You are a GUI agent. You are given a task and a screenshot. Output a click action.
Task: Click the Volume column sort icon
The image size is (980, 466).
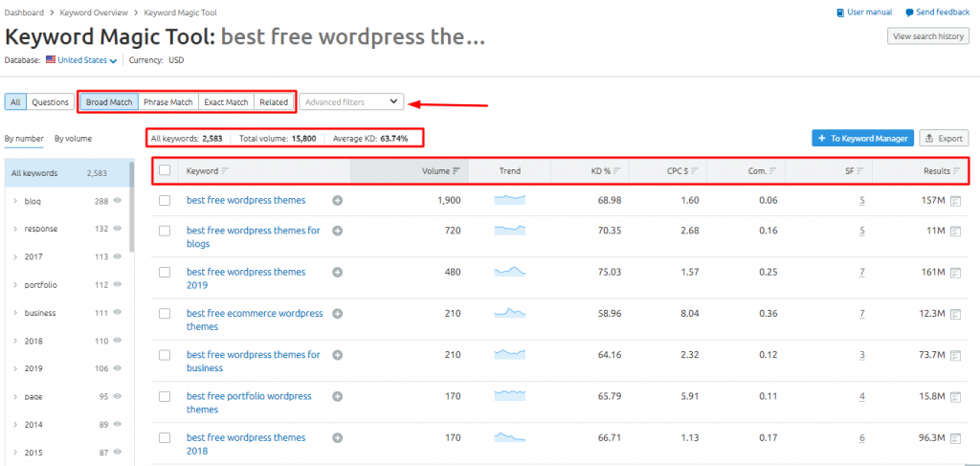[456, 171]
